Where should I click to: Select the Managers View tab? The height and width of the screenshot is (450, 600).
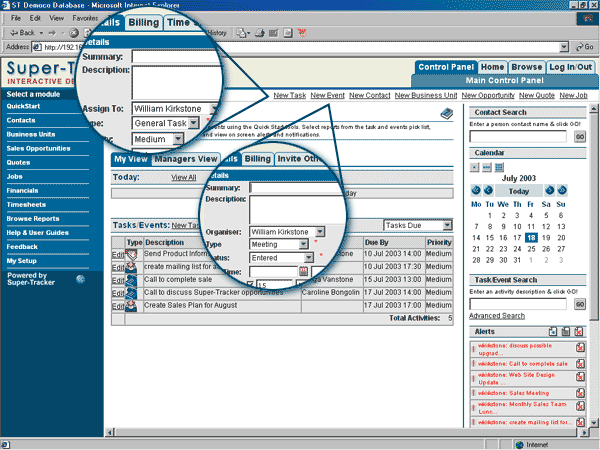186,159
